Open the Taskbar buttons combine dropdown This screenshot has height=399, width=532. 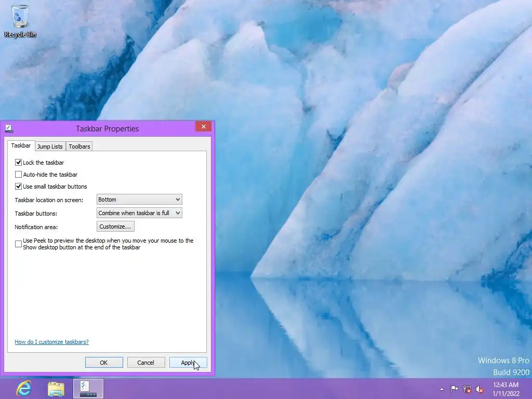[x=139, y=213]
